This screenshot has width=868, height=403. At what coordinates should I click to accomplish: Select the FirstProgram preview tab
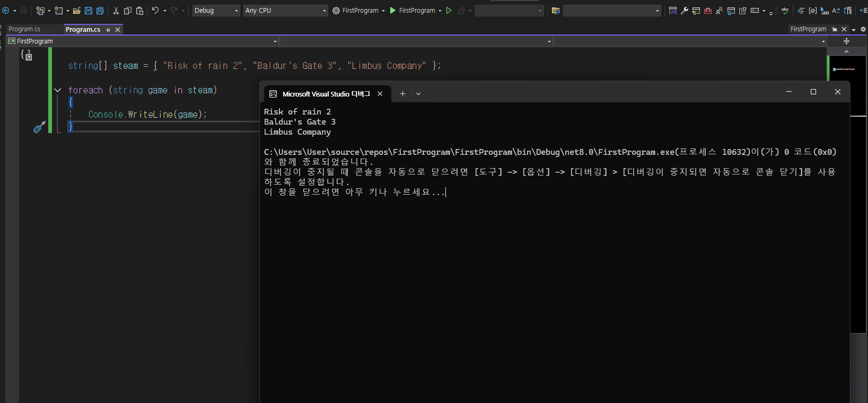(x=808, y=29)
